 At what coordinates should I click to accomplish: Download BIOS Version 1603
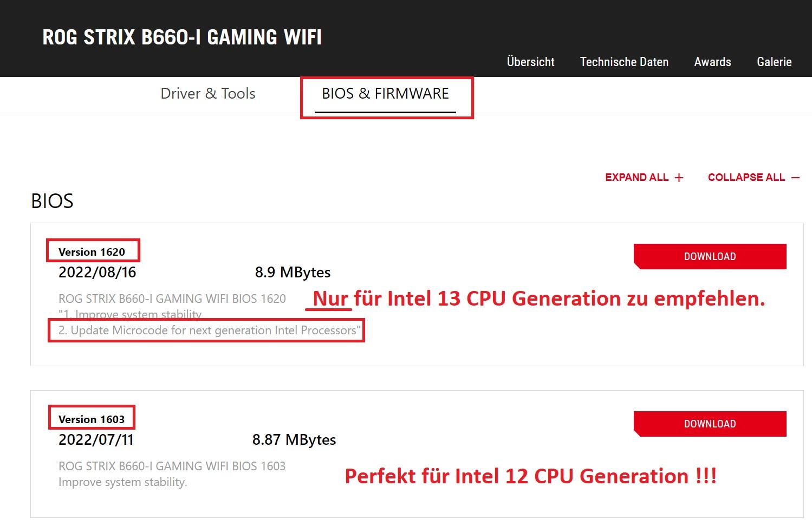point(710,424)
